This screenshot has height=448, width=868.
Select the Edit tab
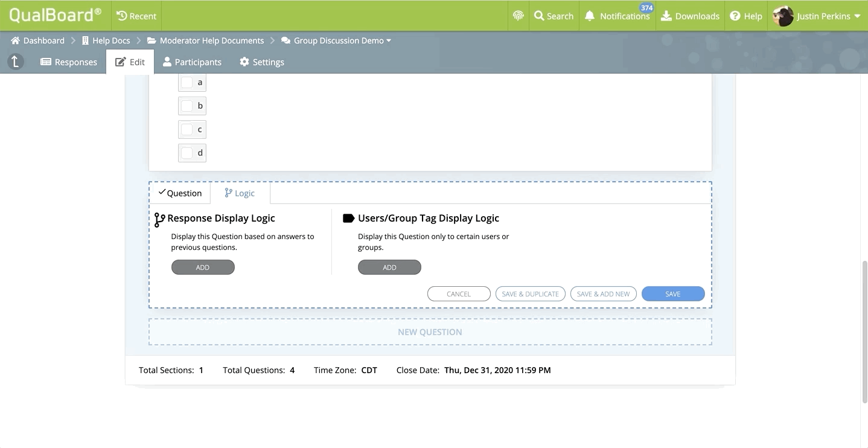pyautogui.click(x=130, y=62)
